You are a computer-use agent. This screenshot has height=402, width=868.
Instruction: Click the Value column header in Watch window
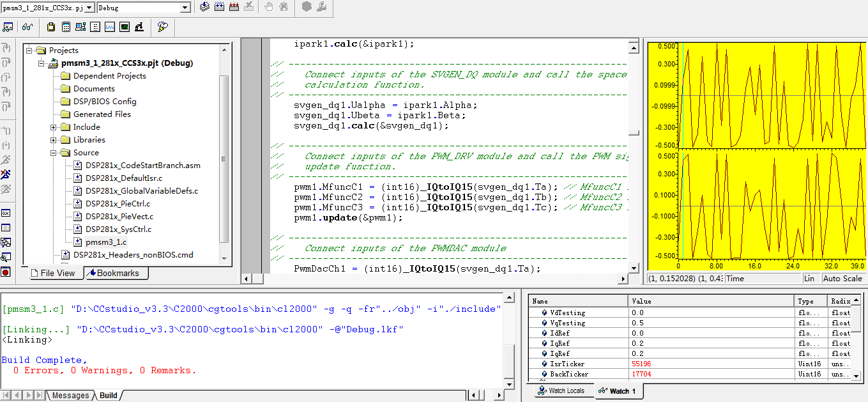pyautogui.click(x=712, y=301)
